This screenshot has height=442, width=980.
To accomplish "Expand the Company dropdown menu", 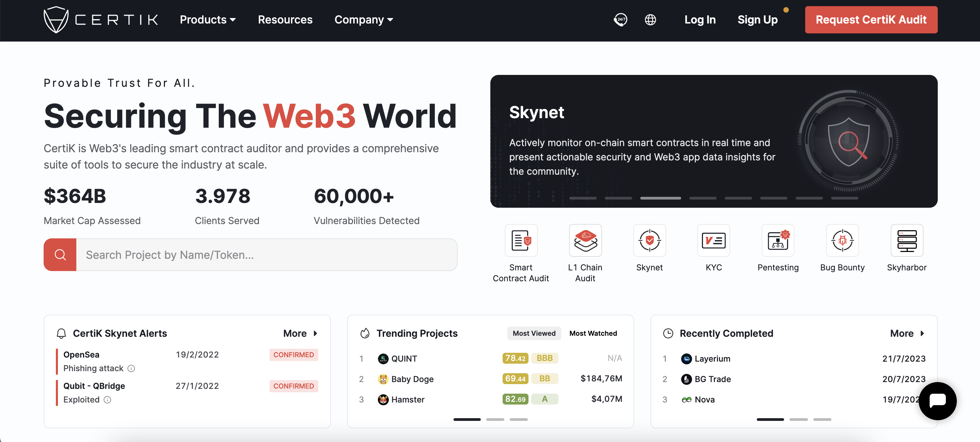I will 364,20.
